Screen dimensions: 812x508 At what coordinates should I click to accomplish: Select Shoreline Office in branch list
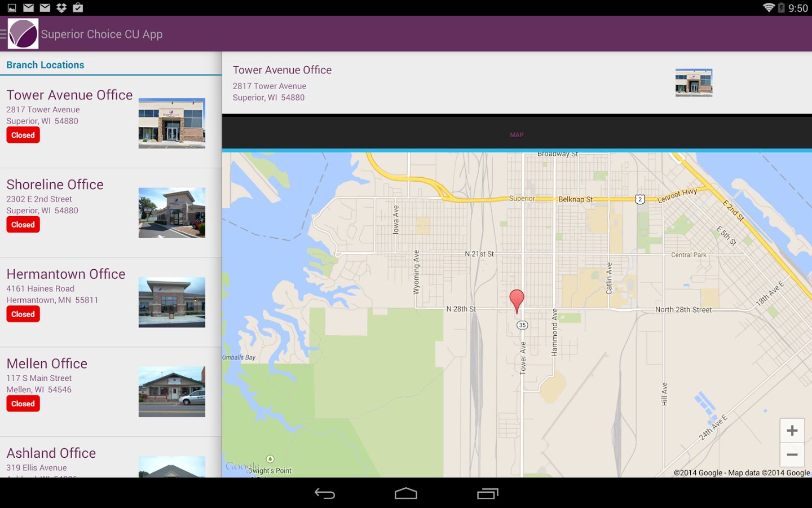point(111,213)
